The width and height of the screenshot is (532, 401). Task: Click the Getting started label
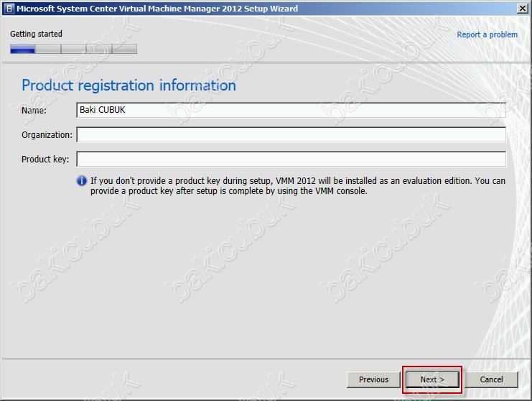pos(36,34)
